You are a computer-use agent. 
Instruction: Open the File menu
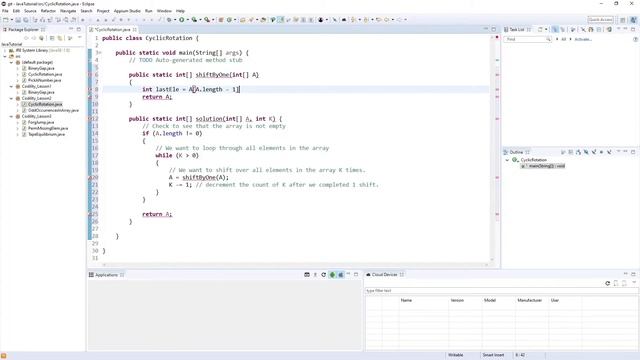point(5,11)
